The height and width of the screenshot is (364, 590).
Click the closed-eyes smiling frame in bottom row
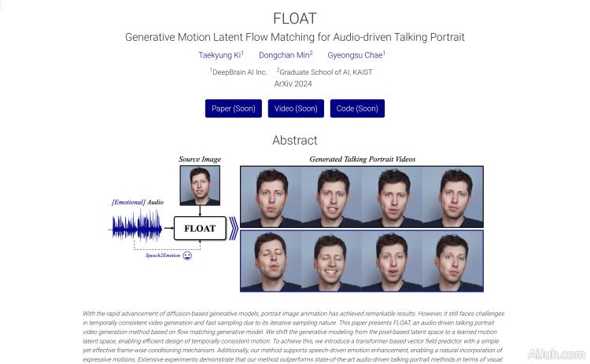331,261
